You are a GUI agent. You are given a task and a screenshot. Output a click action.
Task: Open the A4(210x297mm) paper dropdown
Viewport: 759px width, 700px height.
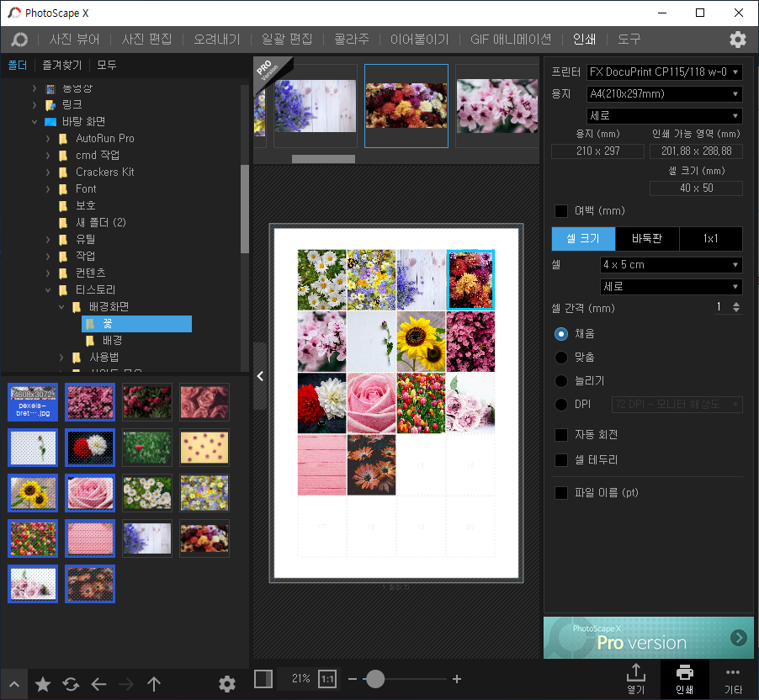pyautogui.click(x=664, y=94)
